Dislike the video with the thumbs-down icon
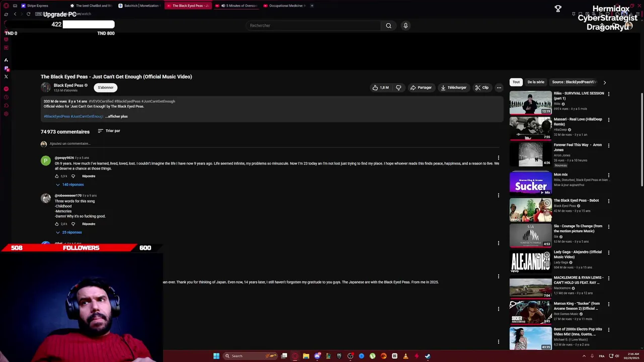Viewport: 644px width, 362px height. coord(398,87)
